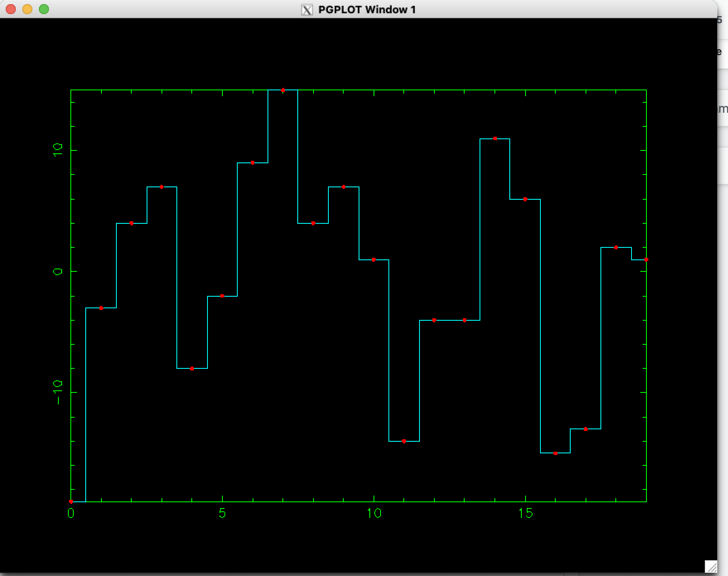Click the red data point at x=11 minimum

(x=404, y=441)
